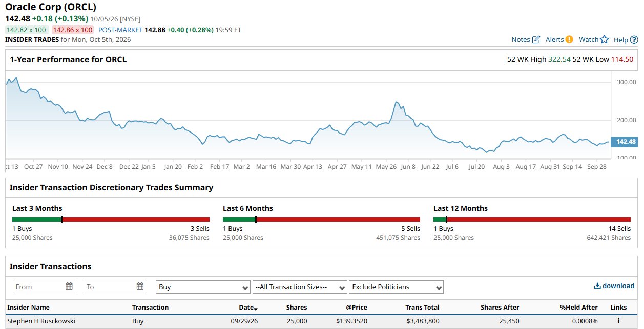Sort by the Insider Name column
This screenshot has height=329, width=644.
point(28,308)
